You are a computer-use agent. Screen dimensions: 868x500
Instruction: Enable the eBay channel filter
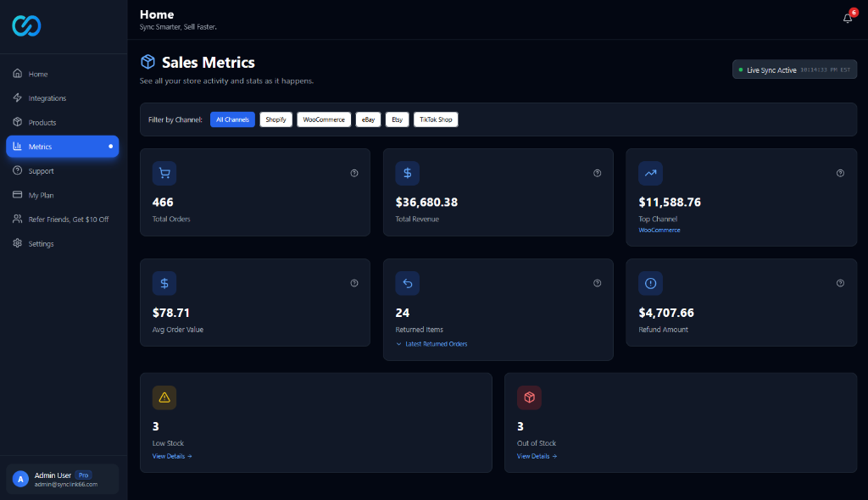pos(368,119)
